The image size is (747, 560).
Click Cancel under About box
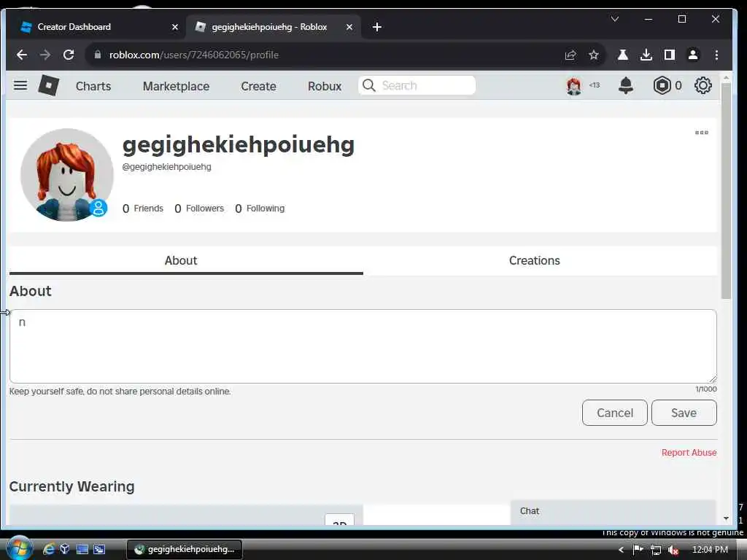tap(614, 413)
